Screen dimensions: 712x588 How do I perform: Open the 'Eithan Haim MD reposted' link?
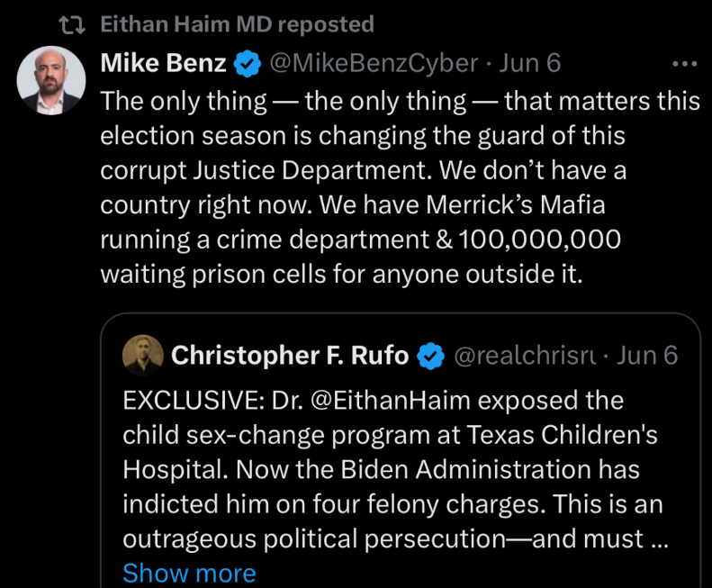point(236,24)
